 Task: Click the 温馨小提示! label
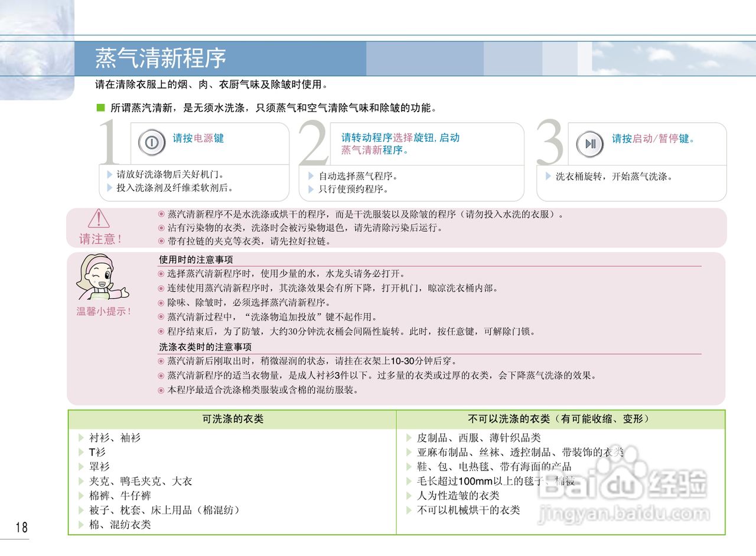pos(104,311)
